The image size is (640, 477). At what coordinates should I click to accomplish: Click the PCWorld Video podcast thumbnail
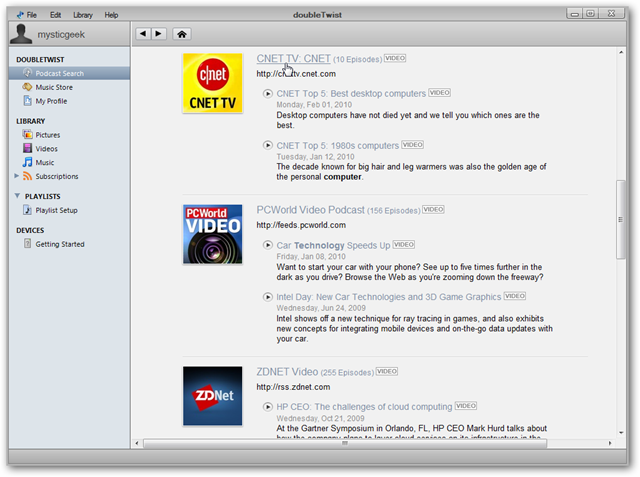point(213,234)
